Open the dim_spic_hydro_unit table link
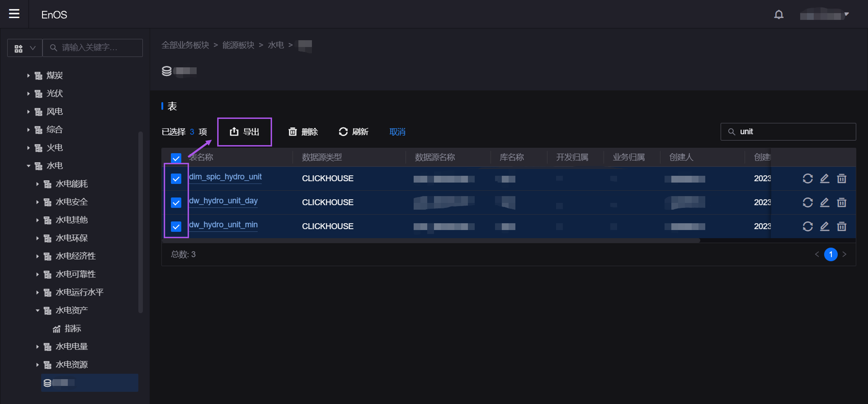 (x=225, y=177)
